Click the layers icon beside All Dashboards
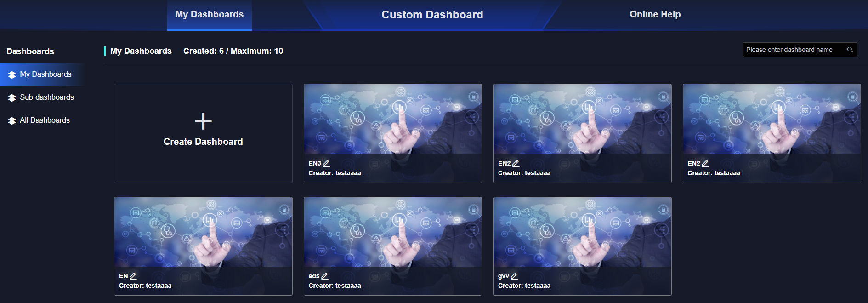The image size is (868, 303). (12, 120)
